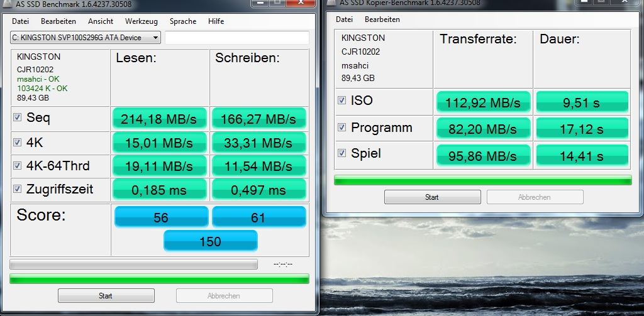The height and width of the screenshot is (316, 644).
Task: Click the Seq write result 166,27 MB/s
Action: click(x=258, y=119)
